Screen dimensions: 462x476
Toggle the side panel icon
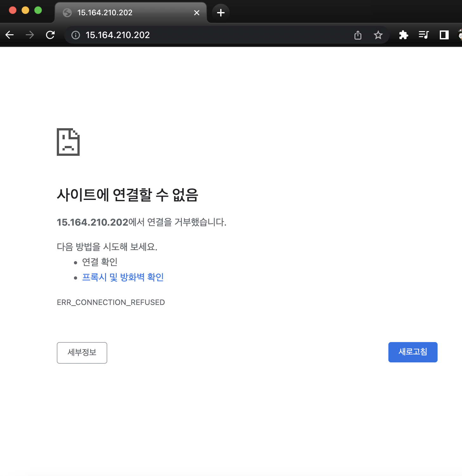tap(444, 35)
